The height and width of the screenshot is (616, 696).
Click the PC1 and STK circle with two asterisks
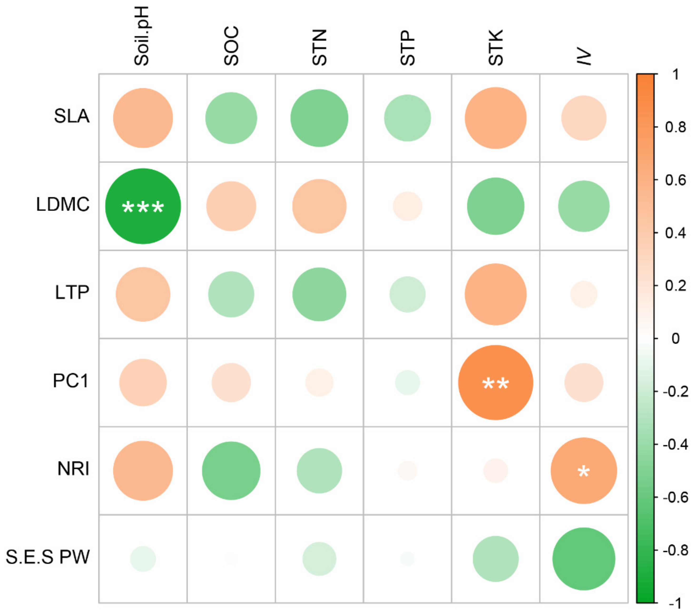point(496,383)
